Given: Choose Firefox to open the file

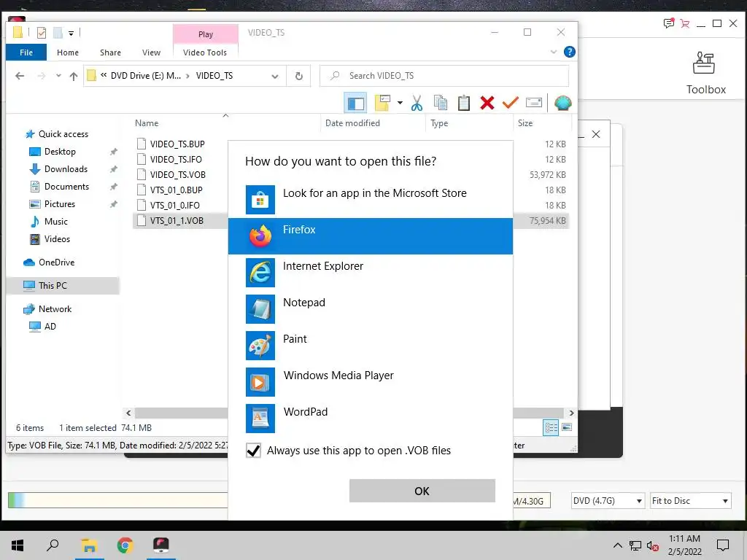Looking at the screenshot, I should pyautogui.click(x=370, y=236).
